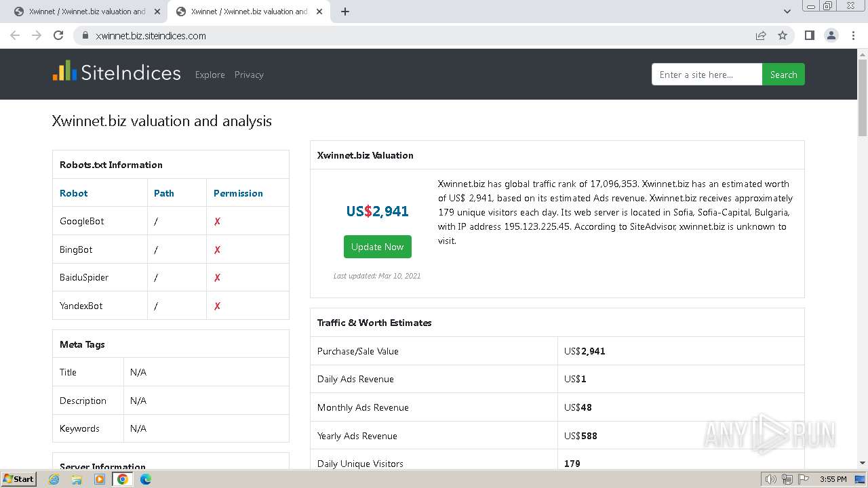The width and height of the screenshot is (868, 488).
Task: Click the SiteIndices logo
Action: (117, 73)
